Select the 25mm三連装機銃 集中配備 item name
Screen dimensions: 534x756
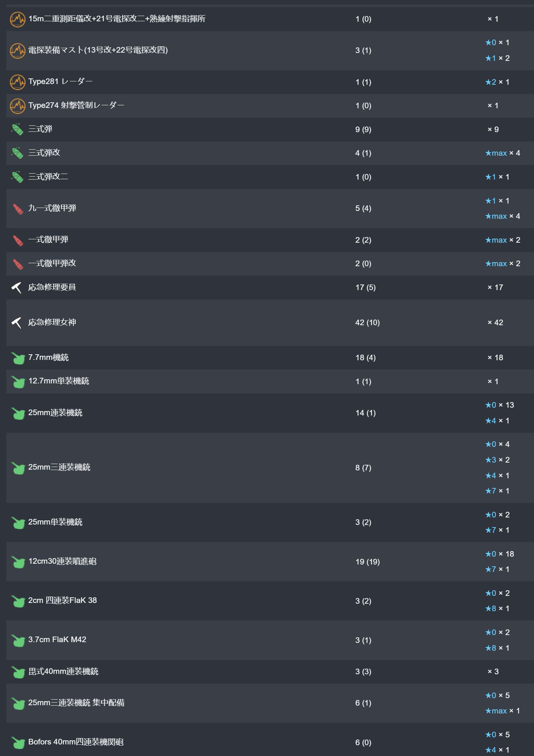[76, 703]
